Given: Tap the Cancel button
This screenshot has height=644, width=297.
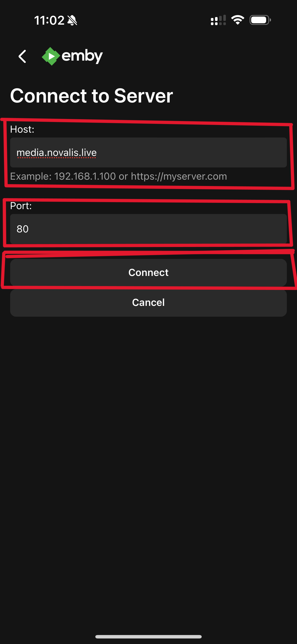Looking at the screenshot, I should (x=148, y=302).
